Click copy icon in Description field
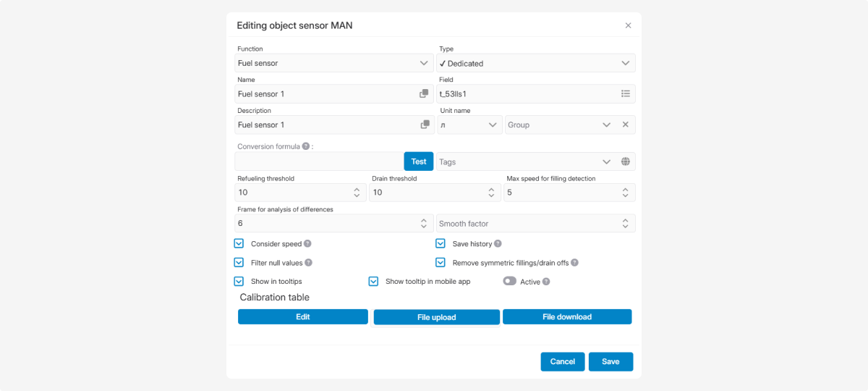Image resolution: width=868 pixels, height=391 pixels. [x=424, y=125]
